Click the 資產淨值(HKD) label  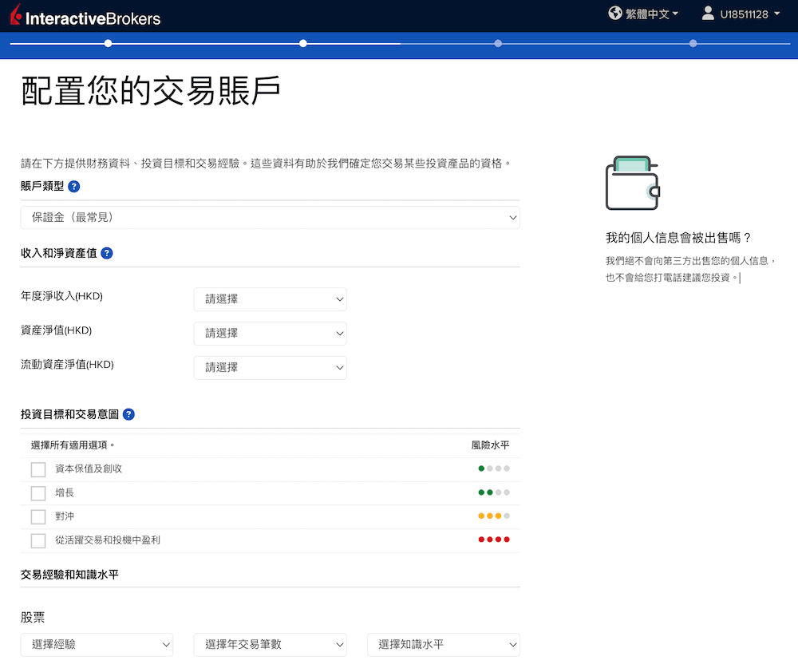56,330
